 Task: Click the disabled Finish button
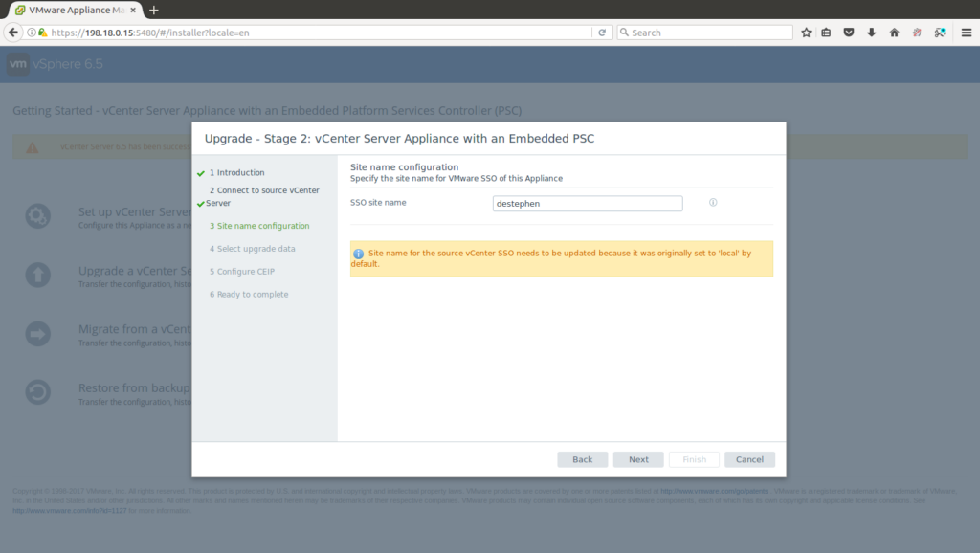[694, 459]
